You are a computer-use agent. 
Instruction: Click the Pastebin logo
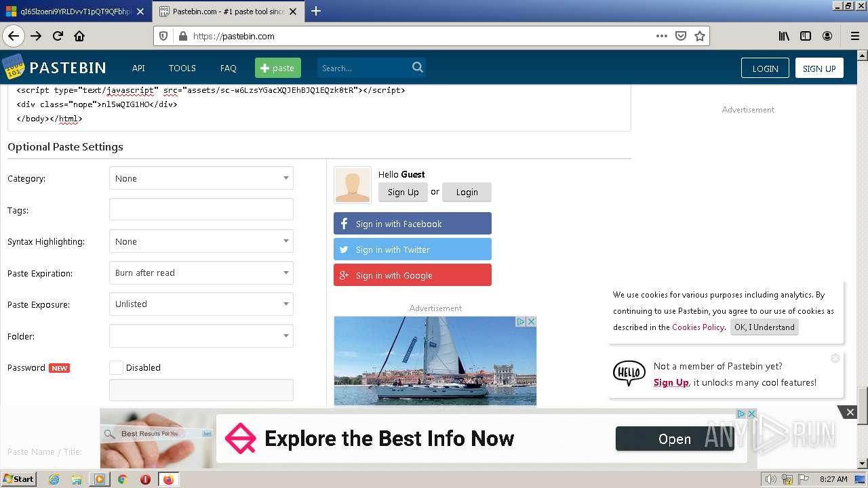tap(54, 67)
